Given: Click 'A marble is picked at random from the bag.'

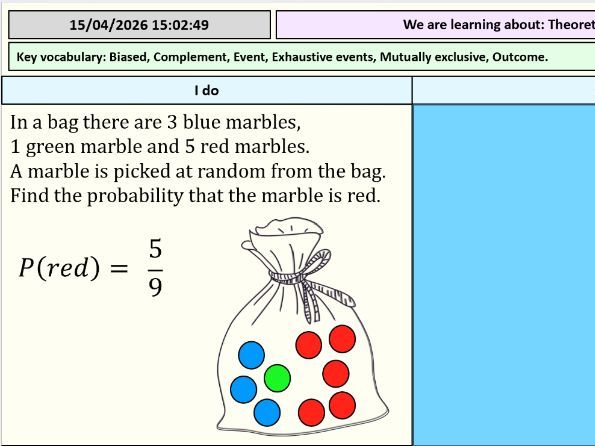Looking at the screenshot, I should (x=198, y=171).
